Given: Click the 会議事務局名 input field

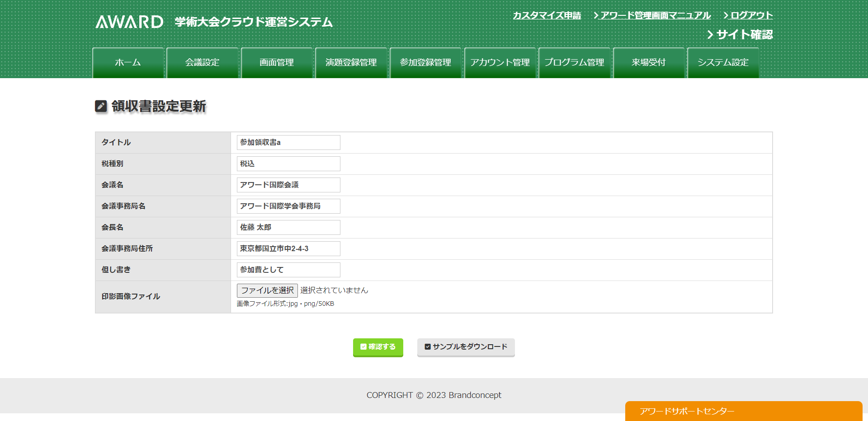Looking at the screenshot, I should 288,206.
